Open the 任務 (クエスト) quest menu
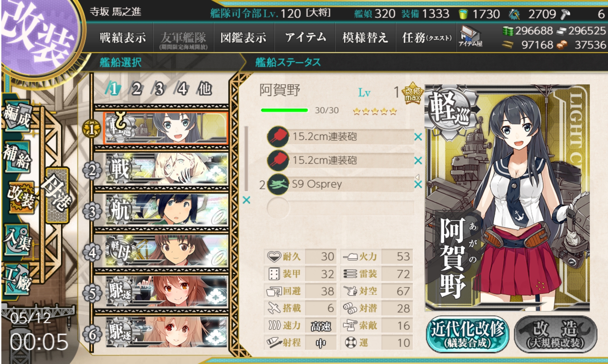Screen dimensions: 608x364 click(426, 37)
